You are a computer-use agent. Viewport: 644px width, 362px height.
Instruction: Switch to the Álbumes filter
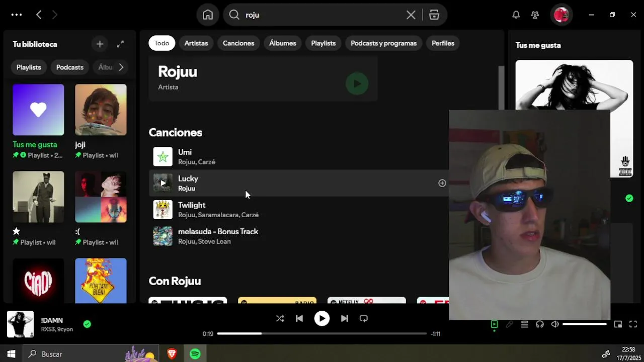tap(283, 43)
